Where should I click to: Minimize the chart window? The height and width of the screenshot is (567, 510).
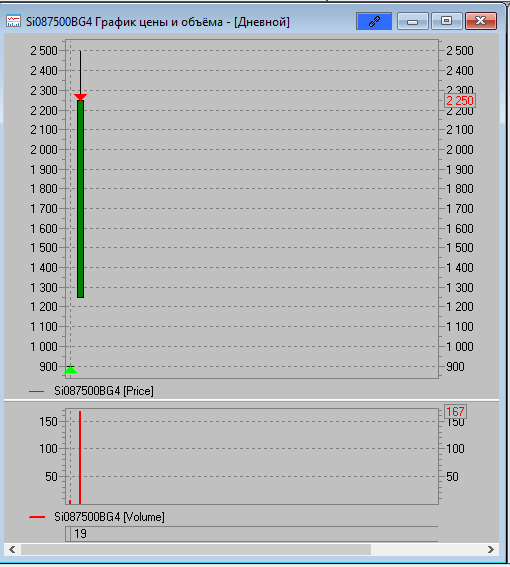click(x=412, y=21)
